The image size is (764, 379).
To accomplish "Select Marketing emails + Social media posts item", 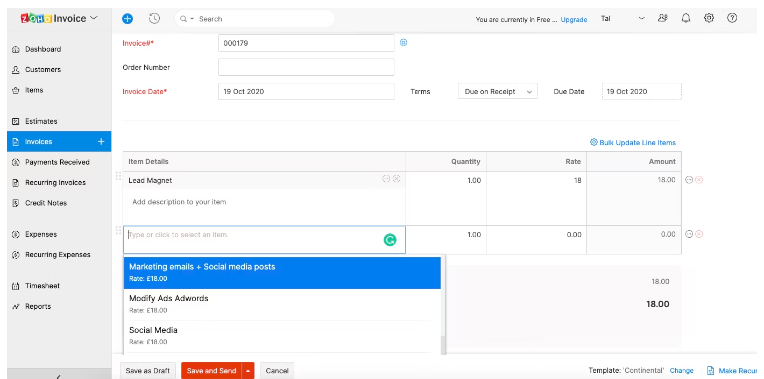I will [282, 273].
